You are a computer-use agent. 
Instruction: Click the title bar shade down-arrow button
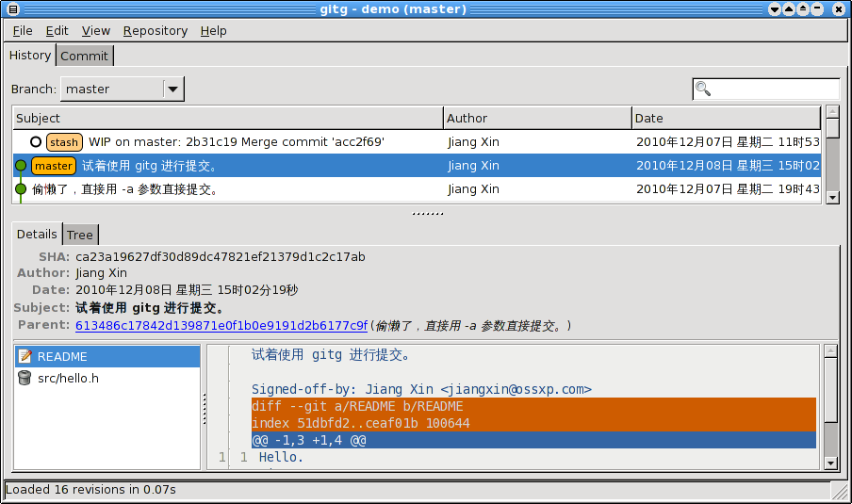click(x=775, y=9)
